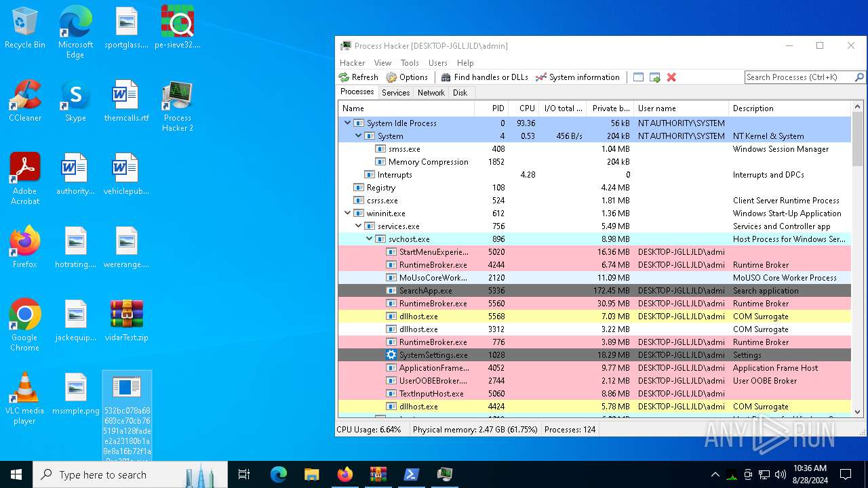The image size is (868, 488).
Task: Click the Windows Start button
Action: [x=16, y=474]
